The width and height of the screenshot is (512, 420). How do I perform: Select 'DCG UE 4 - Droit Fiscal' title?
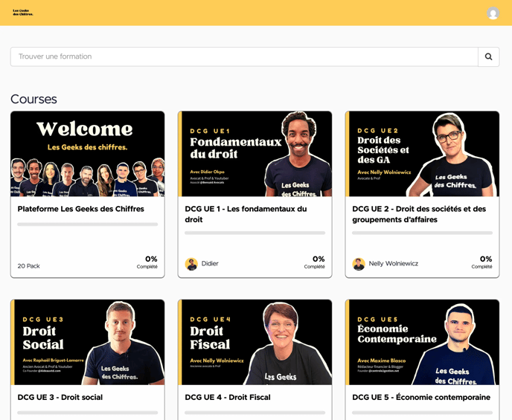[228, 397]
